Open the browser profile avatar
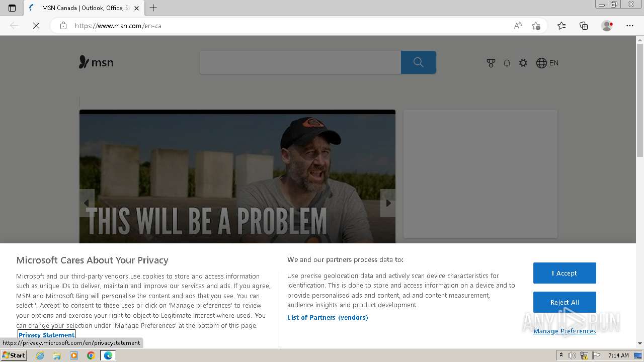644x362 pixels. [x=607, y=26]
